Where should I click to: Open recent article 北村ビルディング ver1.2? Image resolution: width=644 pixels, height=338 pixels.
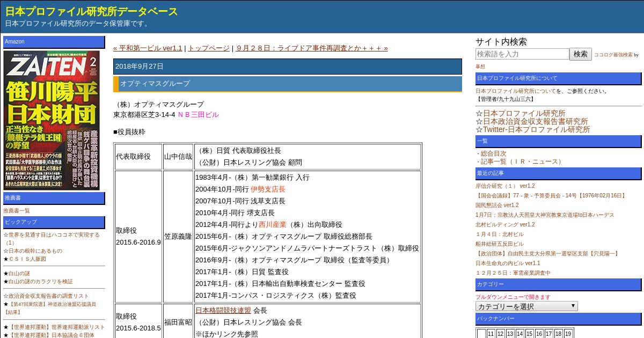pos(505,225)
